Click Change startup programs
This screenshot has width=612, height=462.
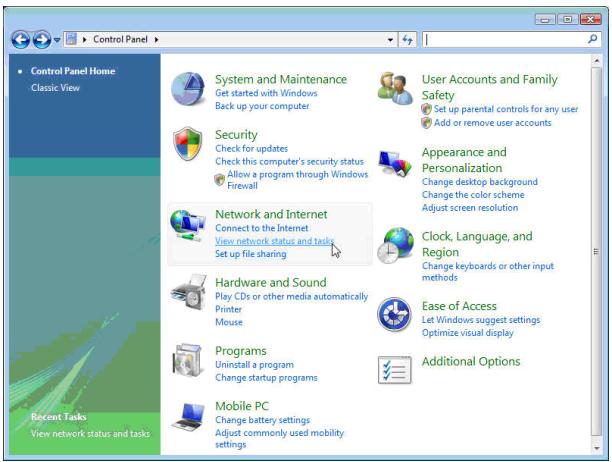tap(266, 378)
